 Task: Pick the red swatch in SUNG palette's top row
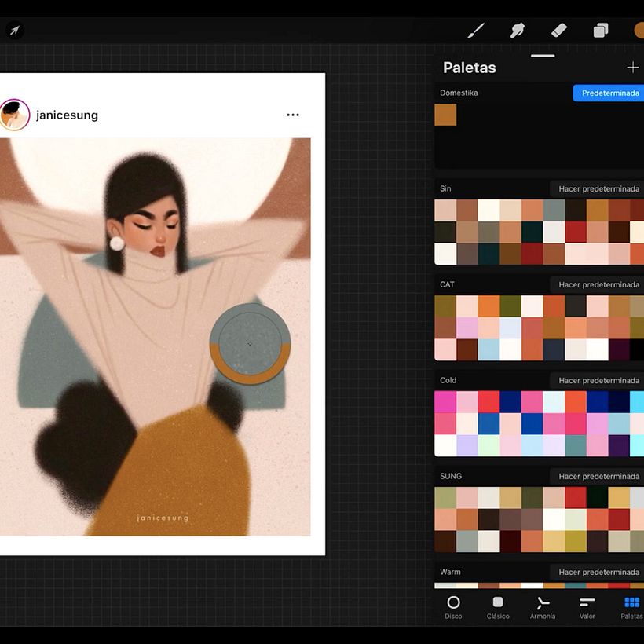(576, 498)
